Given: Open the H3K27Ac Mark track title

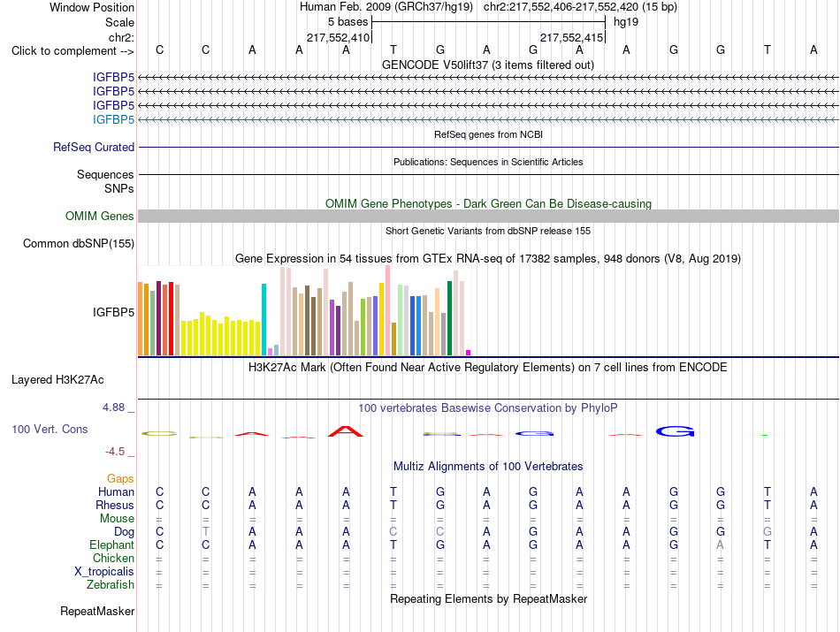Looking at the screenshot, I should (x=488, y=368).
